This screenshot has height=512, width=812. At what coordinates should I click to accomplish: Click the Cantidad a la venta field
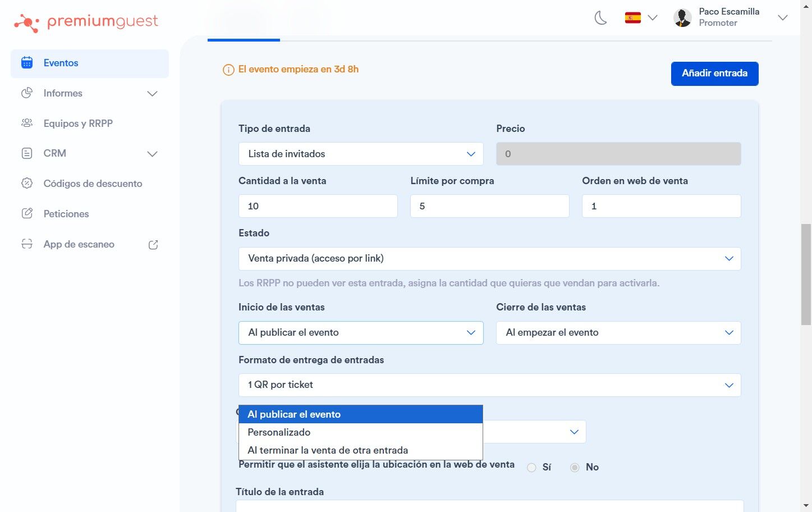click(x=318, y=206)
